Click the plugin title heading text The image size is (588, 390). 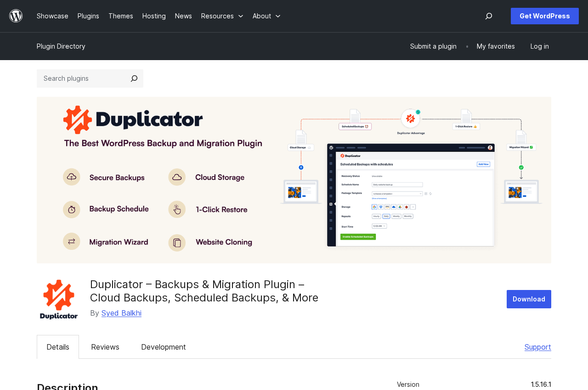(x=204, y=291)
